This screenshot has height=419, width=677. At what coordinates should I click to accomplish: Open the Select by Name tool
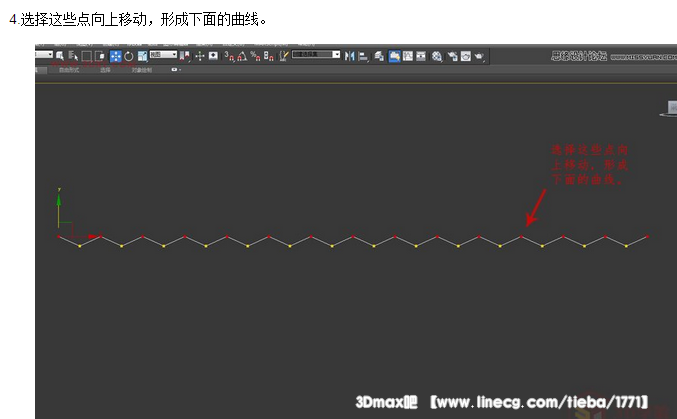pos(73,56)
